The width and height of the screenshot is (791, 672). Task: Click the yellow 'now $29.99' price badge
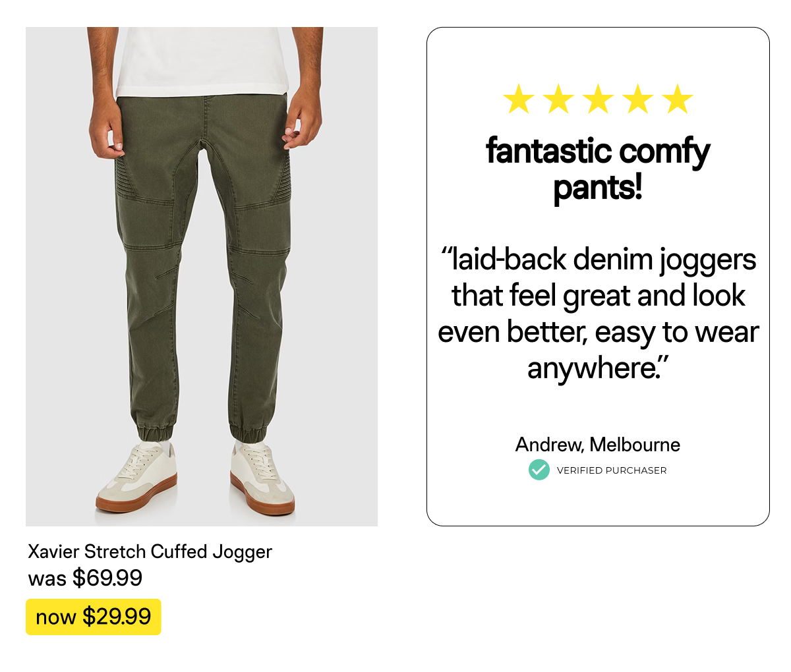[x=93, y=617]
